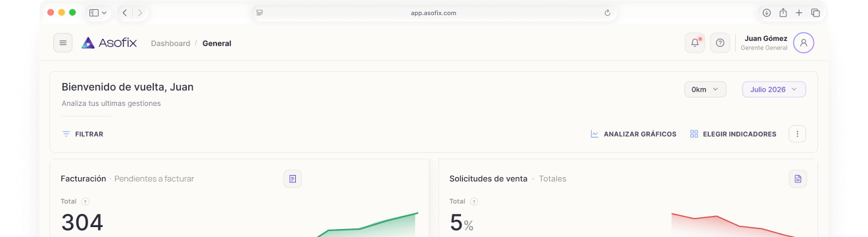Image resolution: width=868 pixels, height=237 pixels.
Task: Open a new Safari tab
Action: pyautogui.click(x=799, y=13)
